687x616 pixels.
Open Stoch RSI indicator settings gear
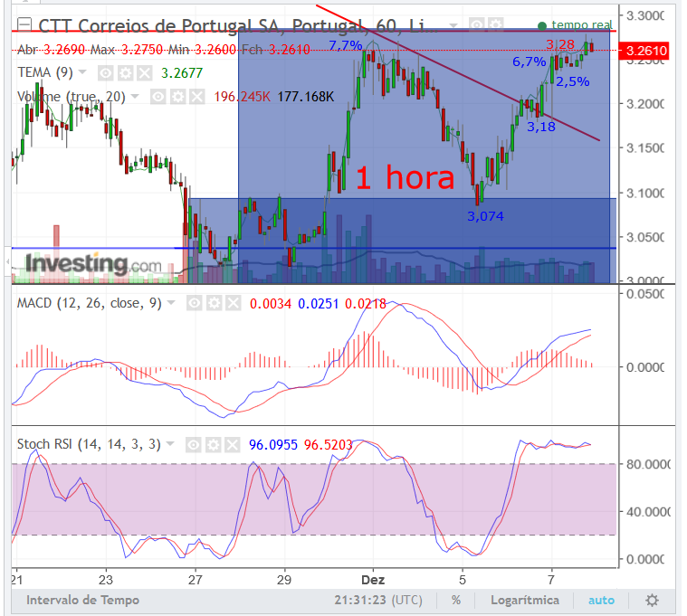(x=213, y=445)
